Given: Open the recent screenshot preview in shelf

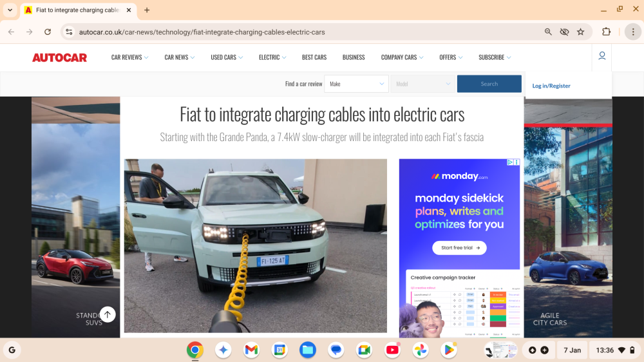Looking at the screenshot, I should click(500, 350).
